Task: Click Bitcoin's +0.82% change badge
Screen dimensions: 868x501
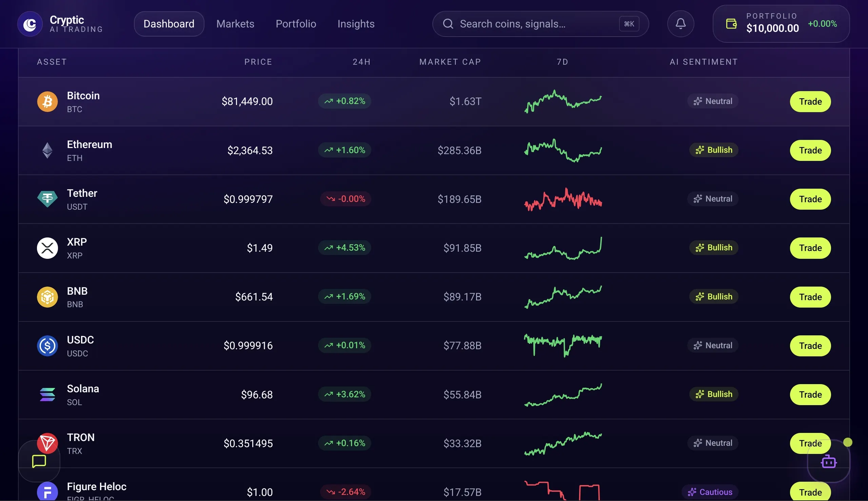Action: pyautogui.click(x=344, y=101)
